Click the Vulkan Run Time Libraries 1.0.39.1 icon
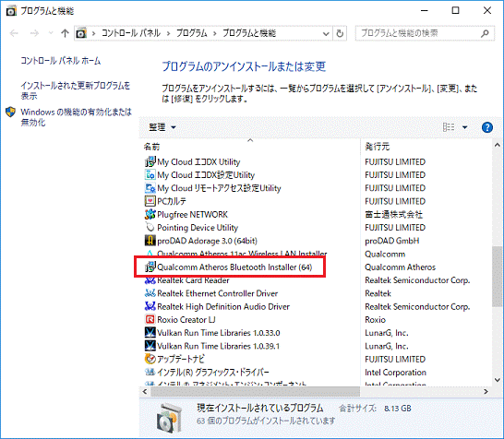Screen dimensions: 504x439 pyautogui.click(x=150, y=346)
